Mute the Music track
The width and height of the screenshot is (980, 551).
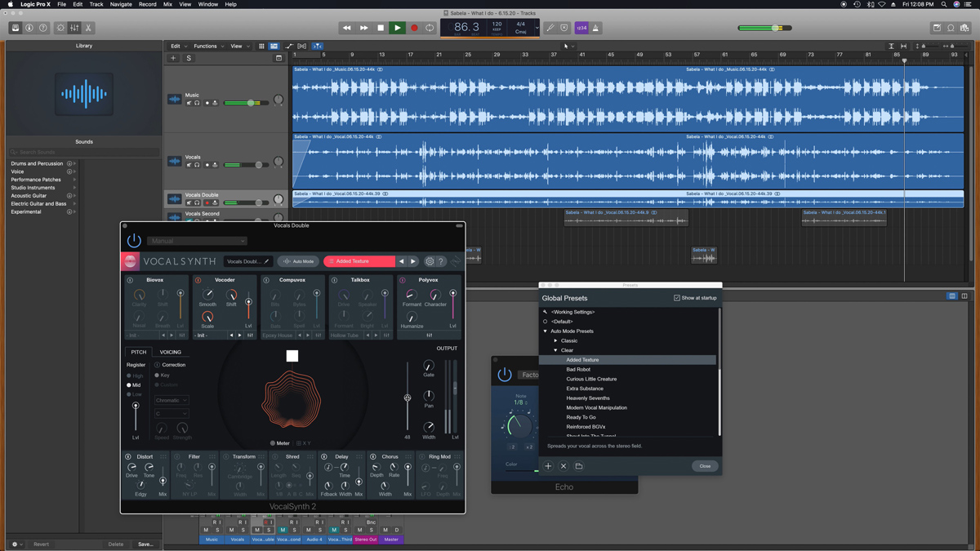tap(189, 103)
